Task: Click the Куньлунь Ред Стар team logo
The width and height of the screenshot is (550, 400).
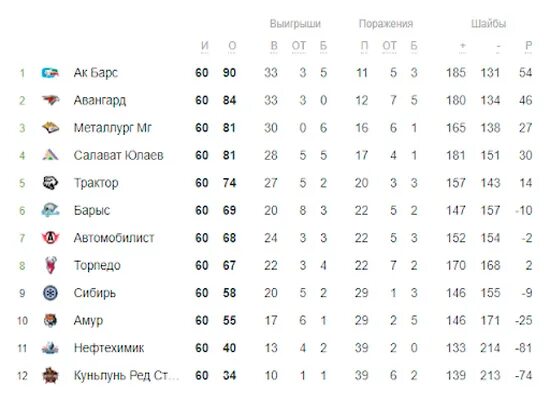Action: 50,375
